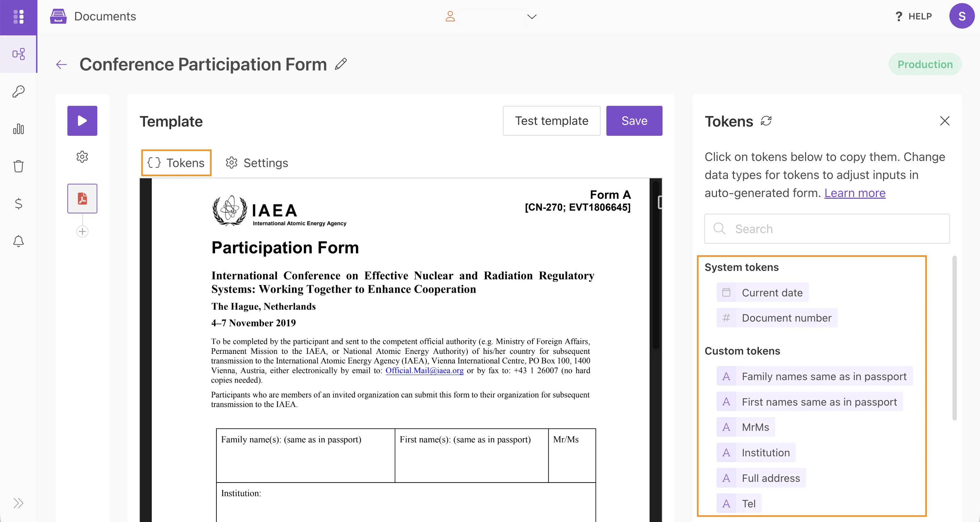Click the Tokens panel scrollbar
This screenshot has height=522, width=980.
pyautogui.click(x=954, y=338)
